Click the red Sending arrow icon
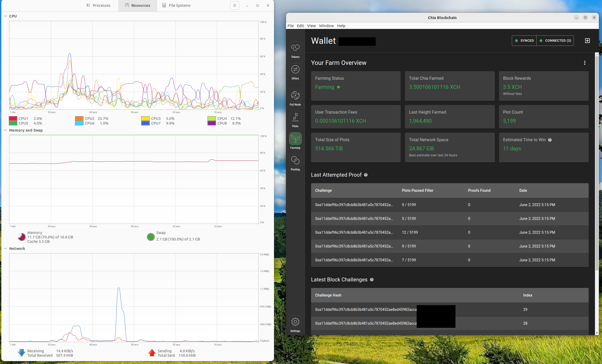This screenshot has height=364, width=602. coord(152,353)
